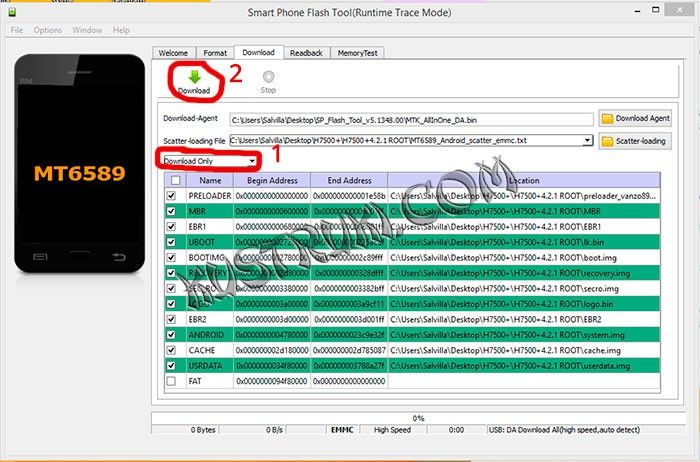Uncheck the LOGO checkbox
Viewport: 700px width, 462px height.
coord(171,304)
